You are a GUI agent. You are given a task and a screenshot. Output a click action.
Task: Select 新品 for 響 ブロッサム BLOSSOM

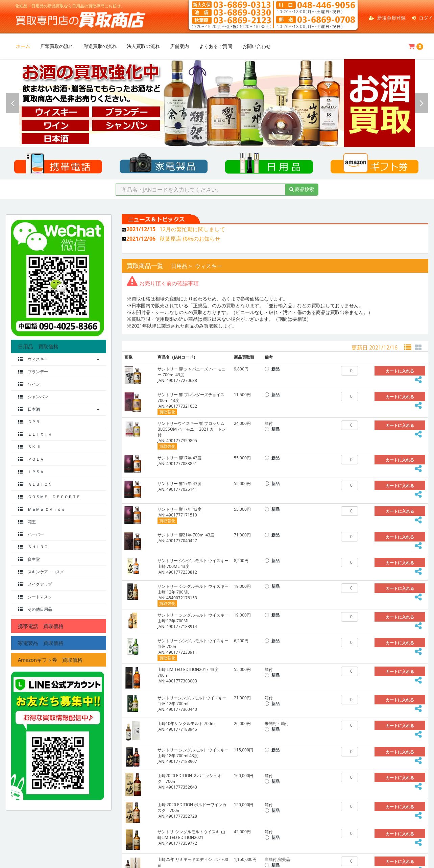tap(267, 429)
